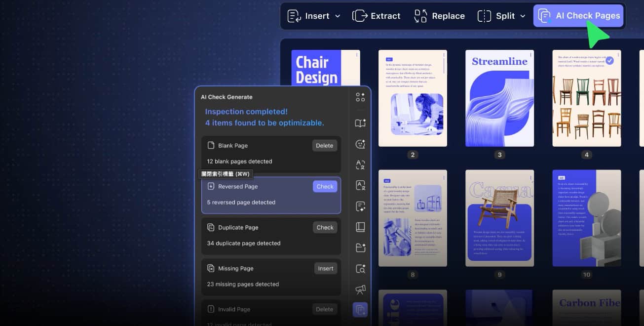The width and height of the screenshot is (644, 326).
Task: Click the telescope icon in sidebar
Action: click(360, 289)
